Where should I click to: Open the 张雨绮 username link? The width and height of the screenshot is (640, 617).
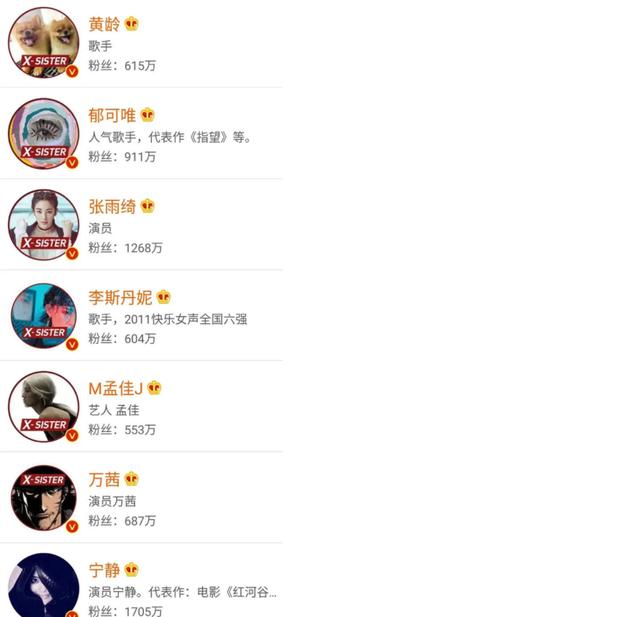112,206
